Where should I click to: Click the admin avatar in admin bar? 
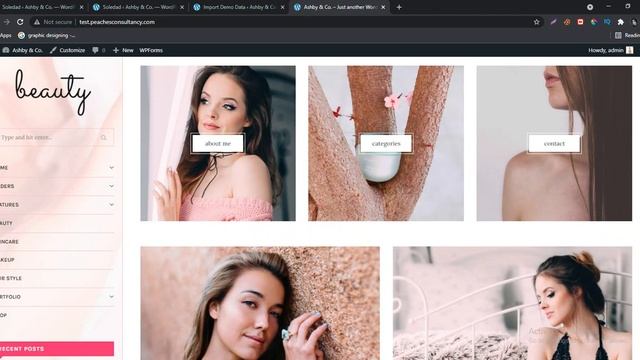(x=630, y=50)
